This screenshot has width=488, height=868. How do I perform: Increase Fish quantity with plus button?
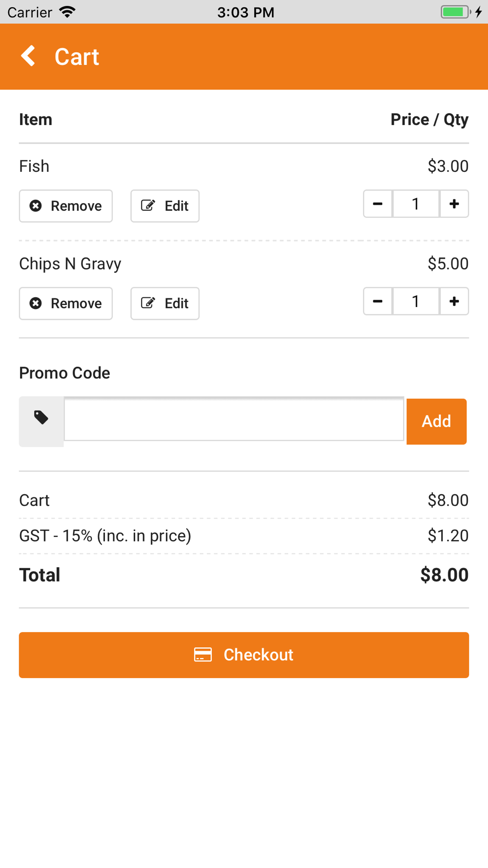[x=454, y=204]
